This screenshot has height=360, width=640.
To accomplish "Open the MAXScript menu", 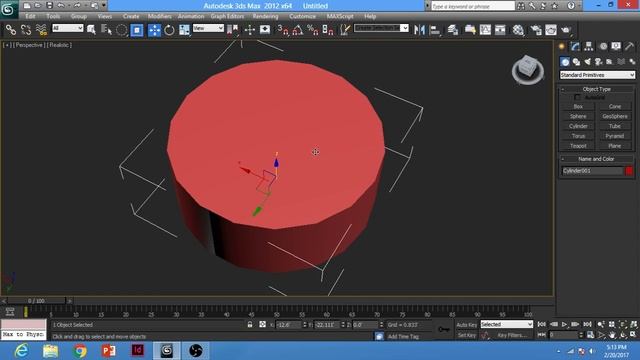I will click(x=340, y=16).
